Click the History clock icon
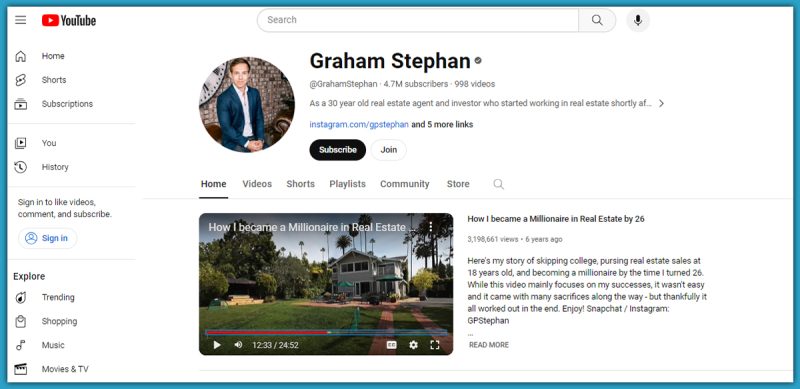800x389 pixels. coord(20,167)
